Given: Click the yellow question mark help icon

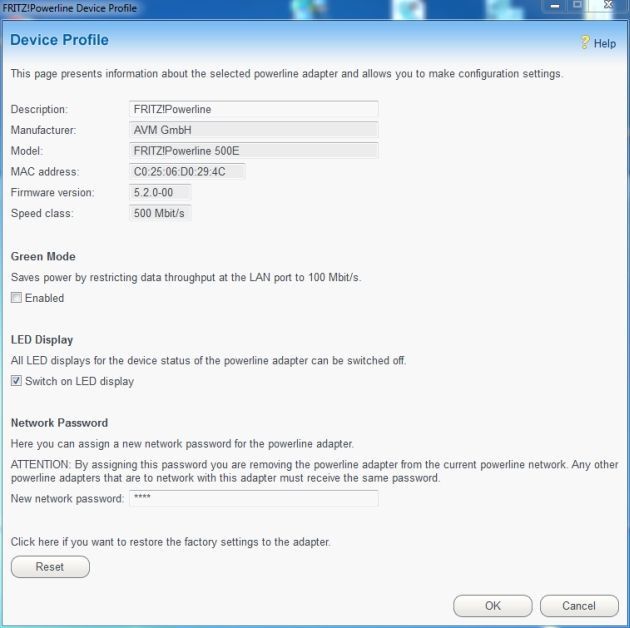Looking at the screenshot, I should 585,42.
